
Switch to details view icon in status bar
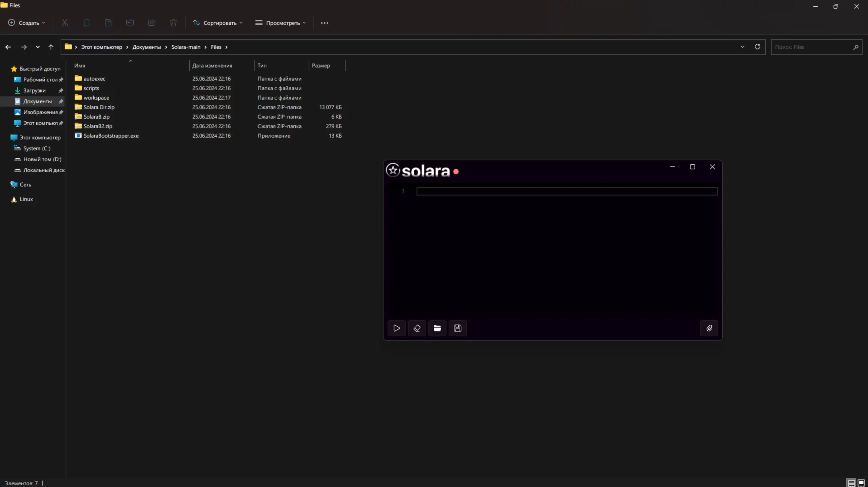851,483
